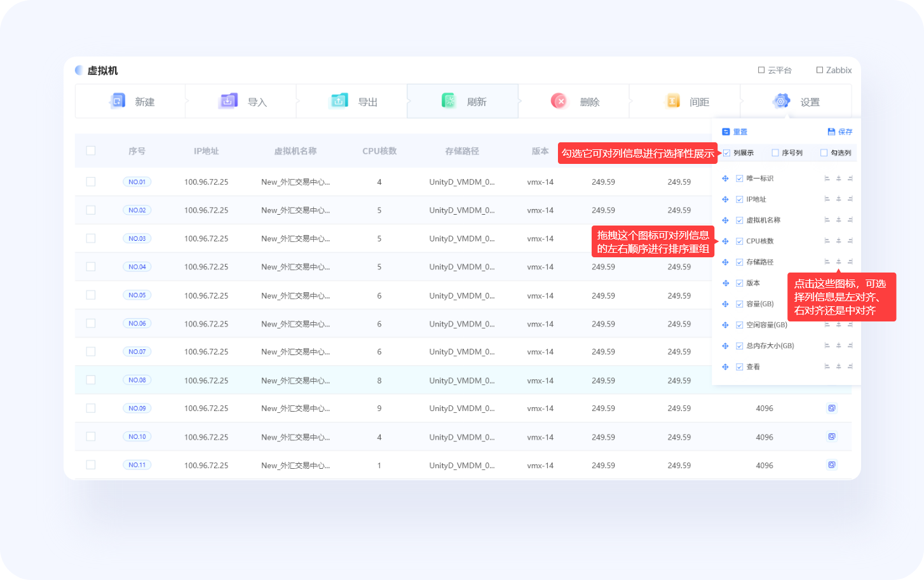Toggle the 列展示 checkbox
The image size is (924, 580).
(x=726, y=153)
